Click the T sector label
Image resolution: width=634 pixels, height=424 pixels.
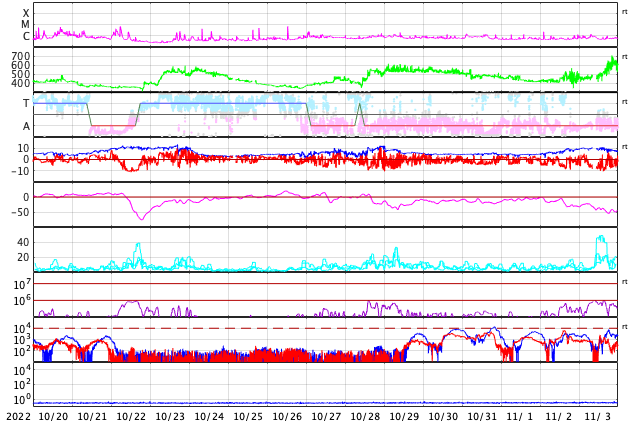point(26,103)
